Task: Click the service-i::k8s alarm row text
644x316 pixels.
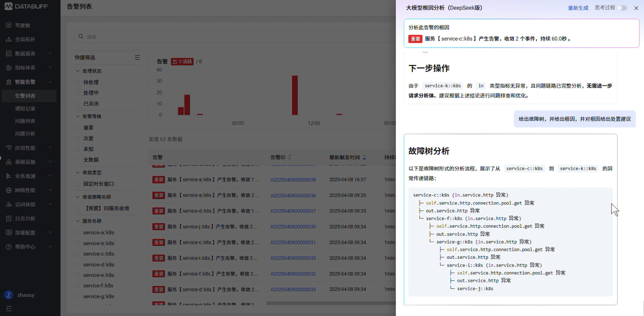Action: click(x=212, y=258)
